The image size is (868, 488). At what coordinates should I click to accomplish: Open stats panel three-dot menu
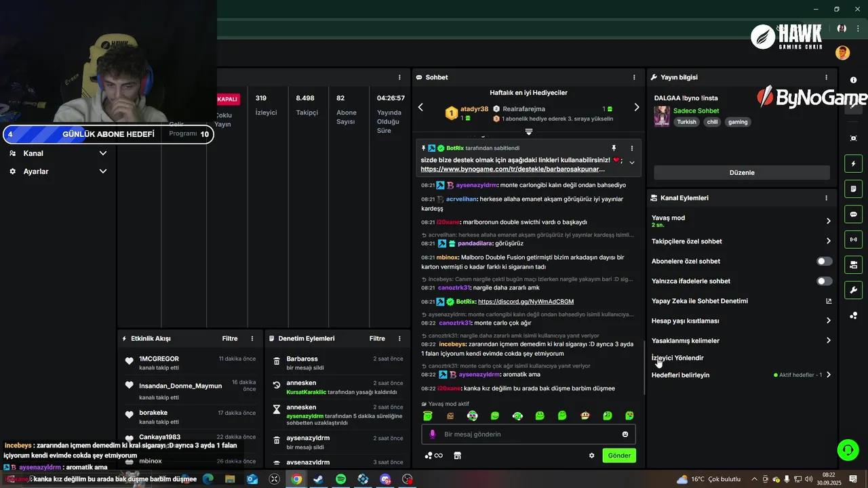(399, 77)
